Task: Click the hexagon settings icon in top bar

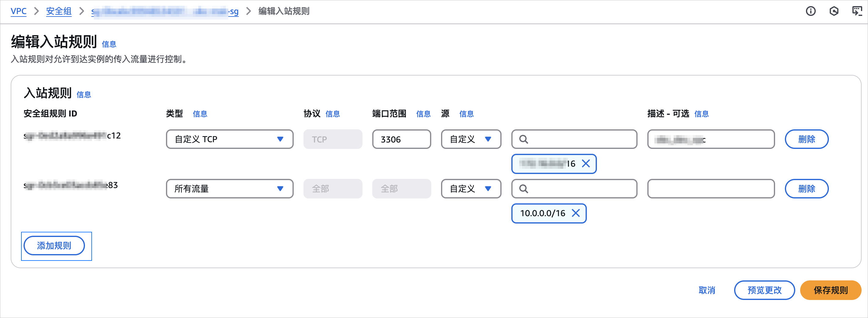Action: click(834, 11)
